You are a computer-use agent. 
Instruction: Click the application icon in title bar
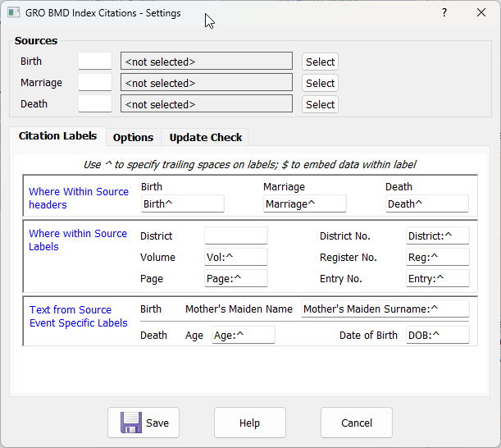(x=14, y=12)
